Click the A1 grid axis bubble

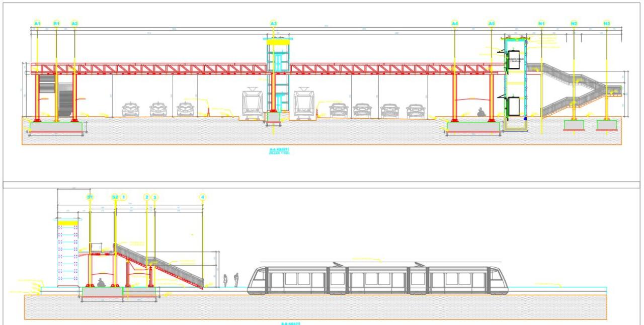[x=37, y=24]
